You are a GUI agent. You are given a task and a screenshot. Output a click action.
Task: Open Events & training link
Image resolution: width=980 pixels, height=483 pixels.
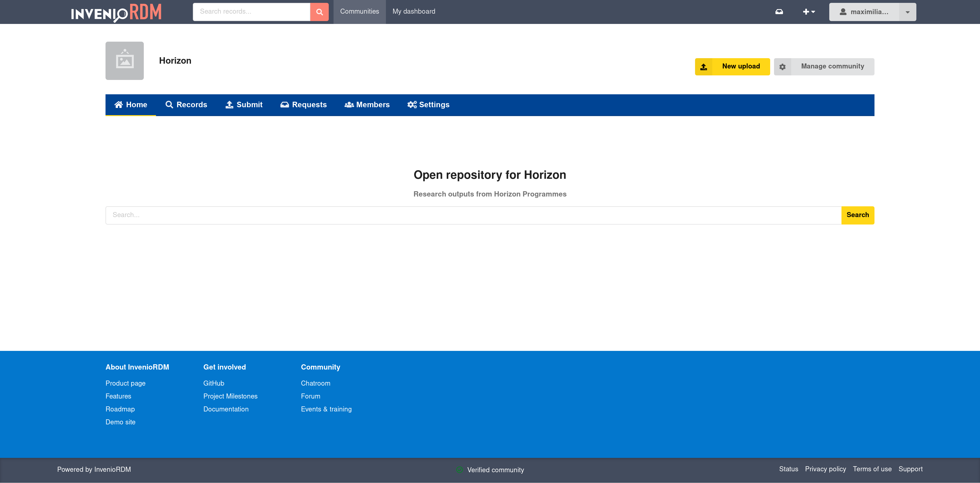coord(326,409)
